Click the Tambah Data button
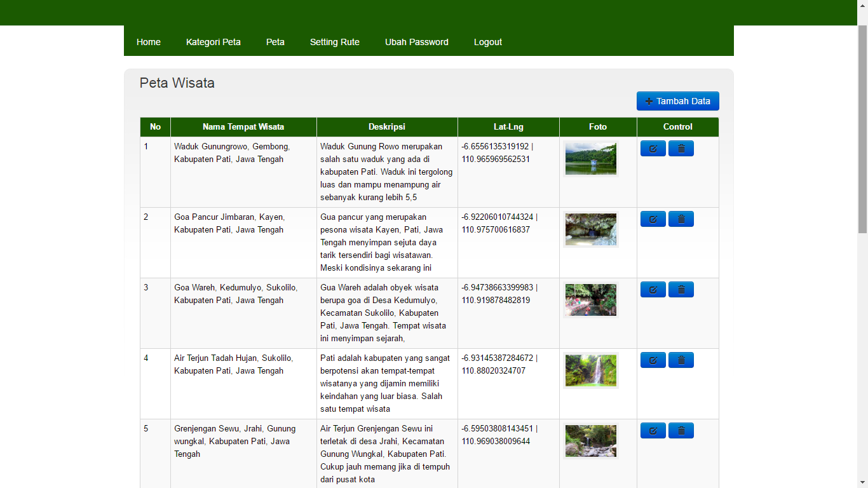This screenshot has height=488, width=868. (x=677, y=101)
